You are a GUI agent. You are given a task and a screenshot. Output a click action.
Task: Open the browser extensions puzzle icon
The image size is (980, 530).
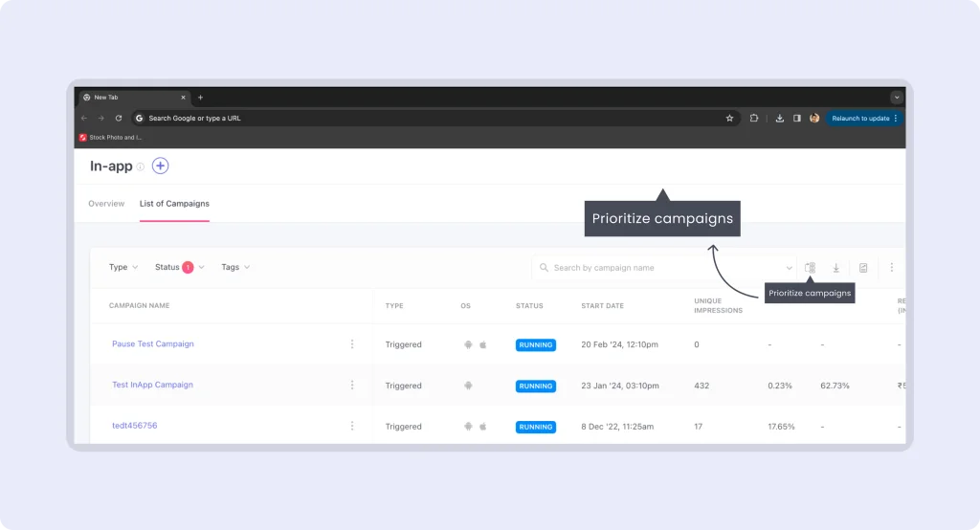[x=754, y=119]
